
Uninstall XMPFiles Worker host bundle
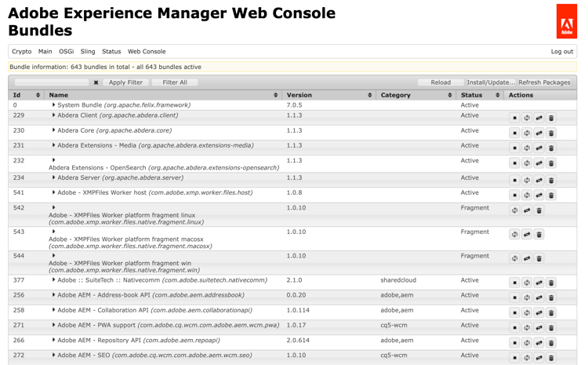pos(551,195)
